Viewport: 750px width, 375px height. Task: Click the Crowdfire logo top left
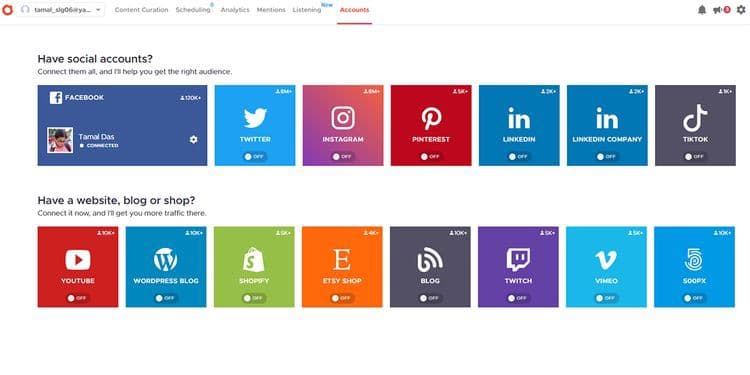coord(7,10)
